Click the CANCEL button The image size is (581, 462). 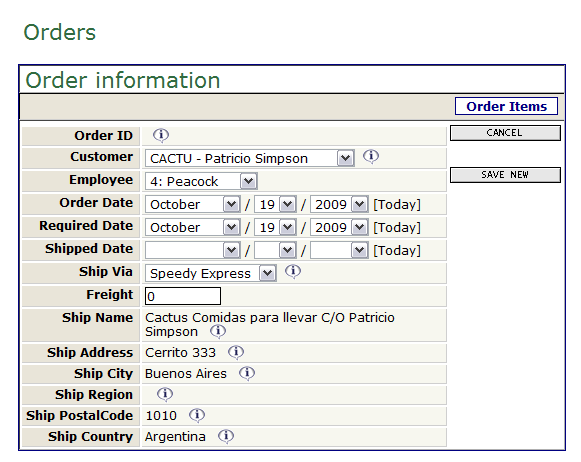click(x=505, y=133)
